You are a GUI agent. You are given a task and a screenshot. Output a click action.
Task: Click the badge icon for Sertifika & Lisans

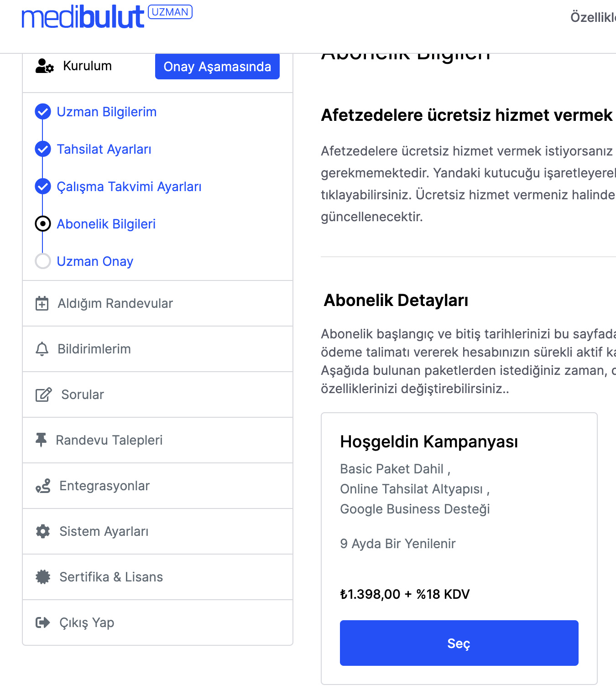[43, 577]
